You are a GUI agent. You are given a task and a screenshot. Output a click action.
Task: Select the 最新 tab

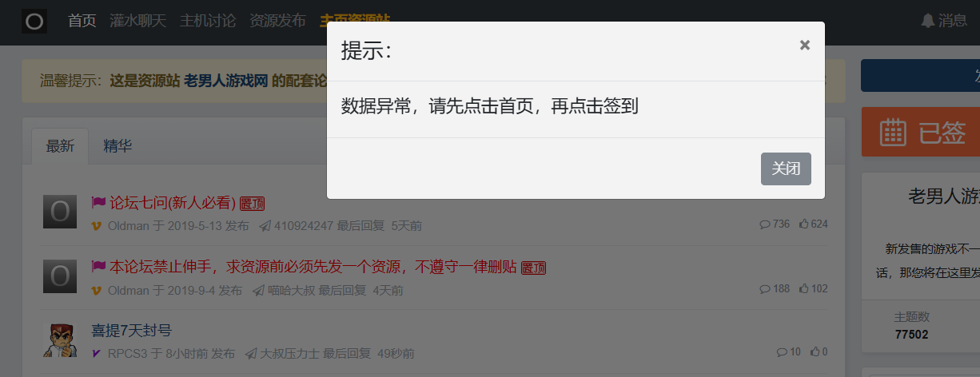point(60,145)
